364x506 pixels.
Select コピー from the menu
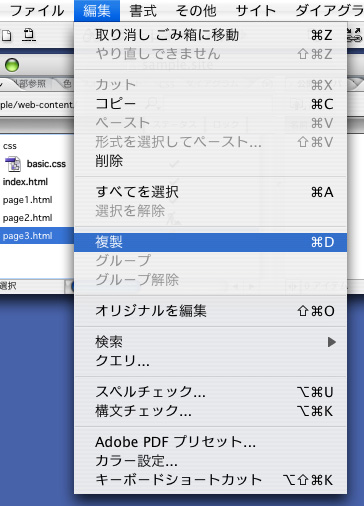pyautogui.click(x=210, y=104)
